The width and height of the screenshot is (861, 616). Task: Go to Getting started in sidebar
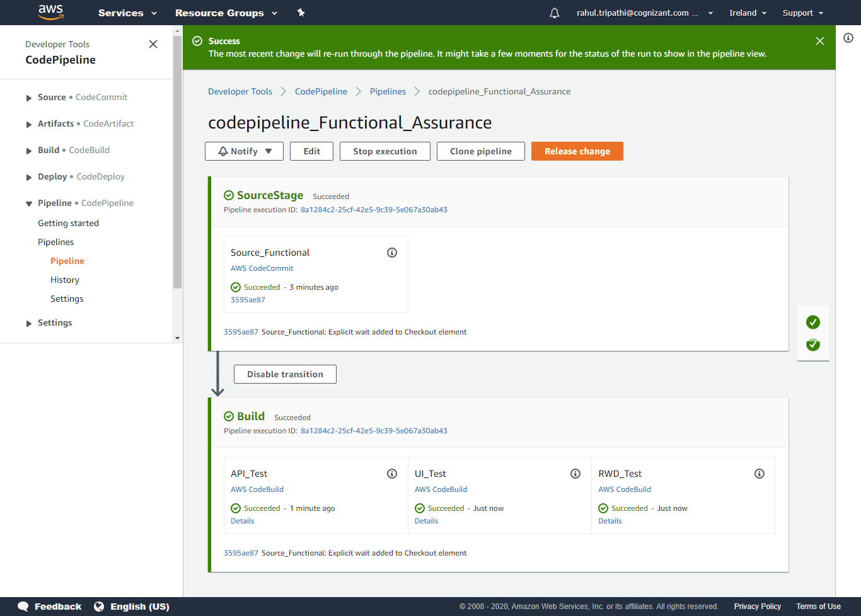tap(68, 223)
